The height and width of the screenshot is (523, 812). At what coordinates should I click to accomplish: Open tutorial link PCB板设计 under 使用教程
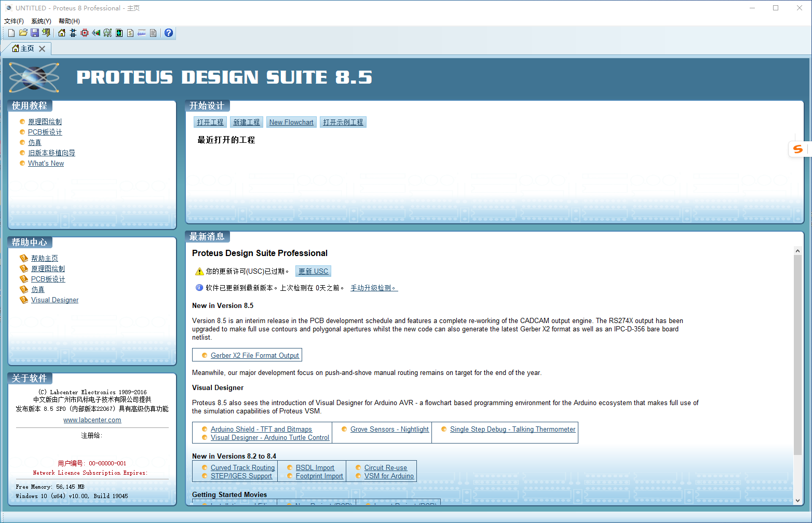pos(45,132)
